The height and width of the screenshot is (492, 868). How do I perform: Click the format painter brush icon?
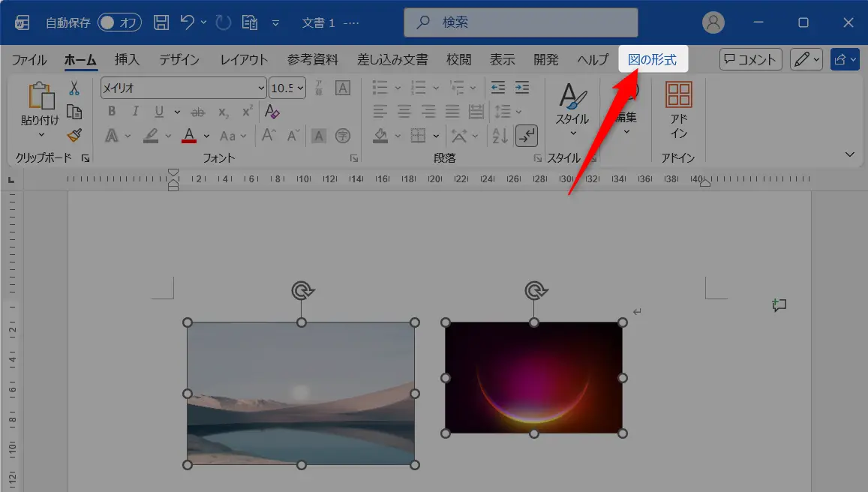(74, 135)
